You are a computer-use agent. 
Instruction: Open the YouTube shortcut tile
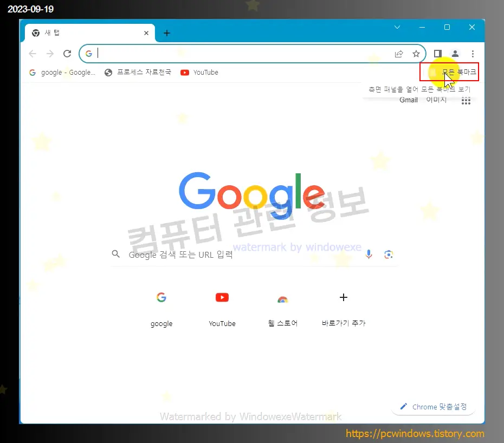coord(222,308)
